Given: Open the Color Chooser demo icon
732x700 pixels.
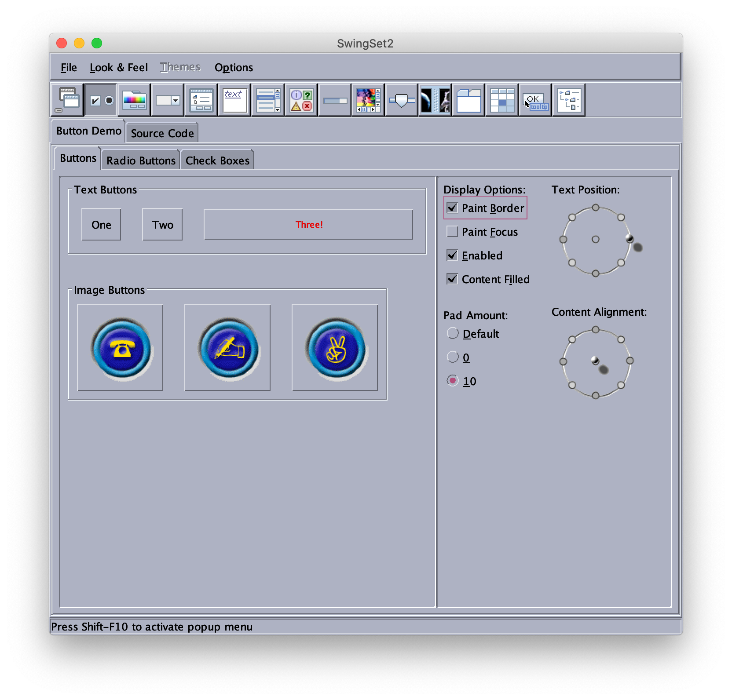Looking at the screenshot, I should pyautogui.click(x=134, y=100).
